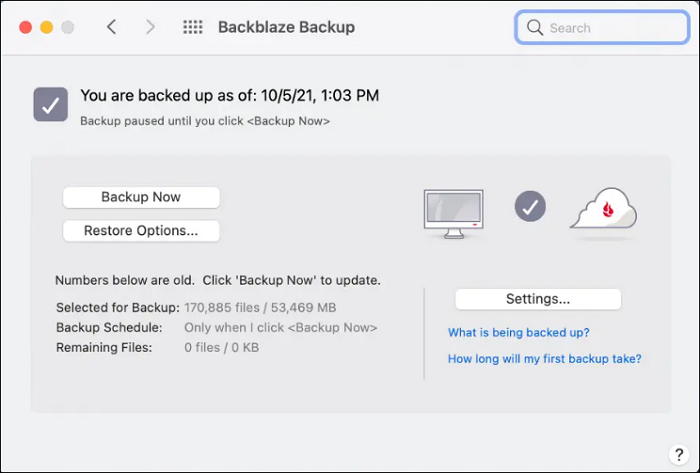The height and width of the screenshot is (473, 700).
Task: Click 'Backup Schedule:' label
Action: [109, 328]
